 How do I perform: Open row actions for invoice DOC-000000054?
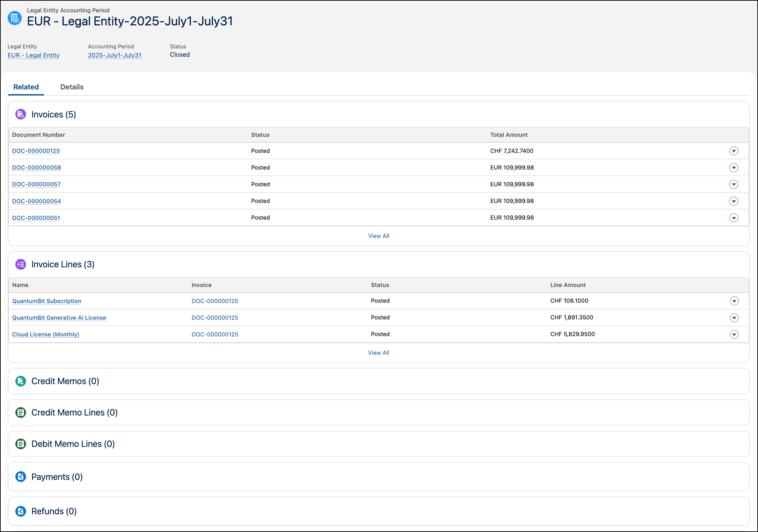(734, 201)
